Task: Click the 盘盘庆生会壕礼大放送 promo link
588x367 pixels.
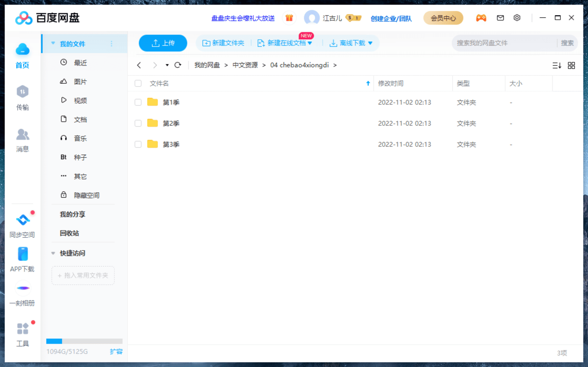Action: point(243,18)
